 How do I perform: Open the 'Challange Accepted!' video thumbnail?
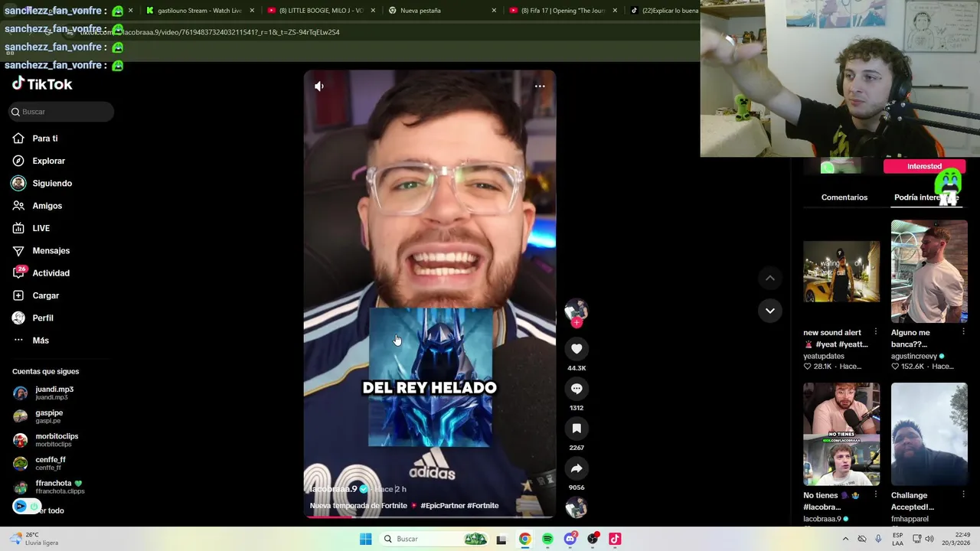[929, 434]
